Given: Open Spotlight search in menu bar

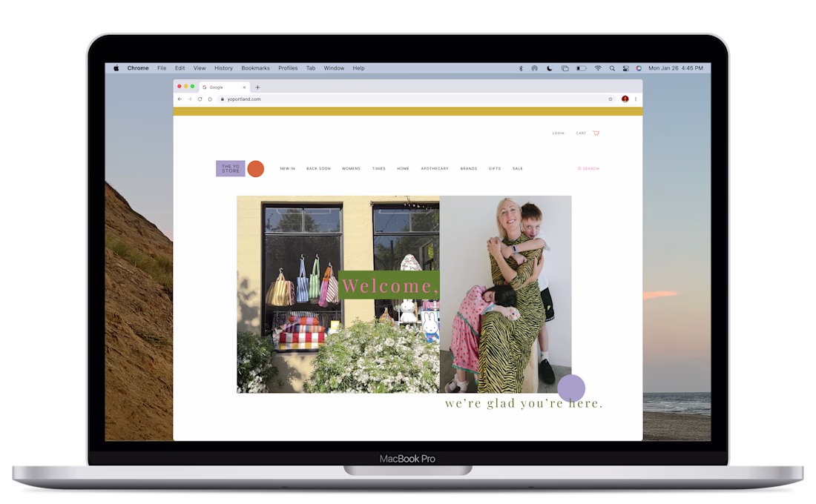Looking at the screenshot, I should [612, 68].
